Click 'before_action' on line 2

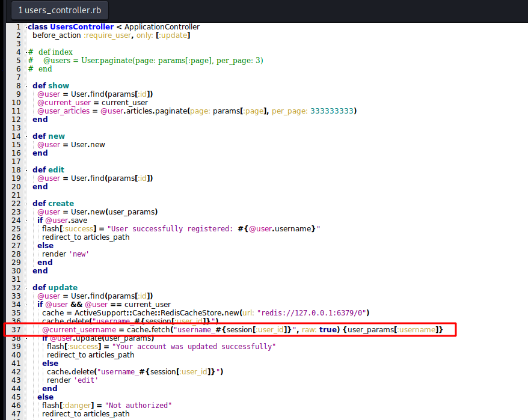coord(57,35)
